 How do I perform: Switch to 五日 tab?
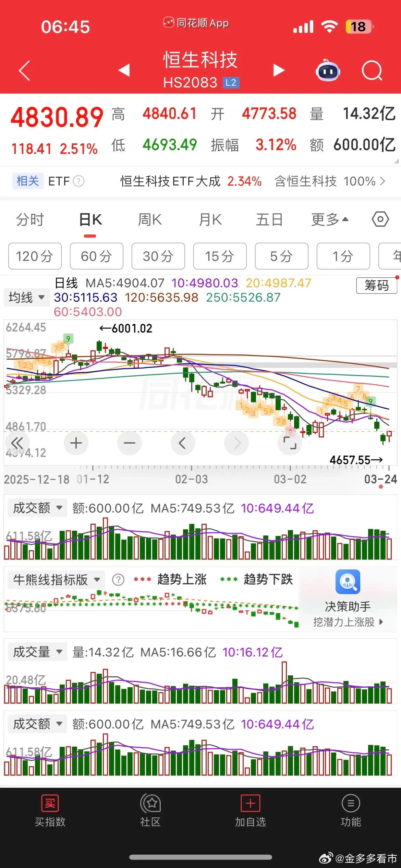pos(269,219)
